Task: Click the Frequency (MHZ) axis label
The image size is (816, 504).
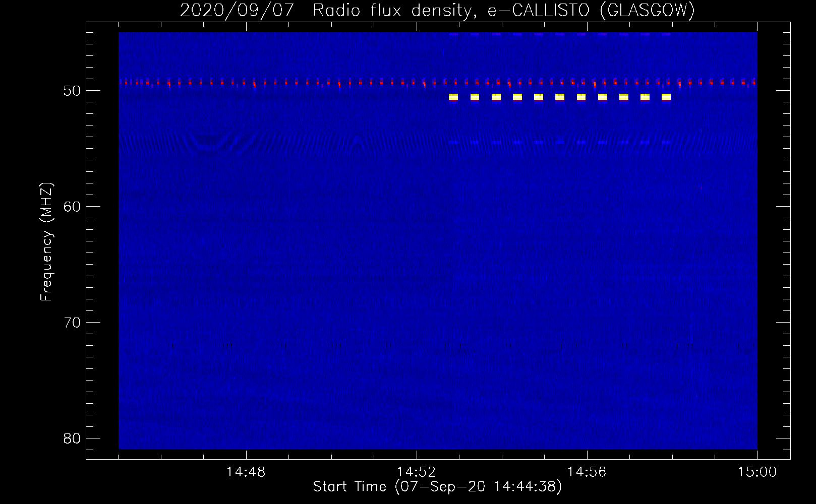Action: click(46, 242)
